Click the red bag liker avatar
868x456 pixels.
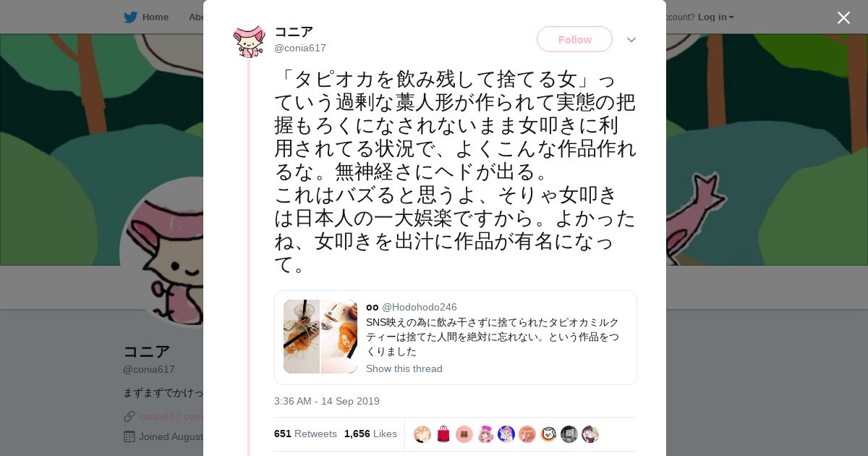point(443,434)
